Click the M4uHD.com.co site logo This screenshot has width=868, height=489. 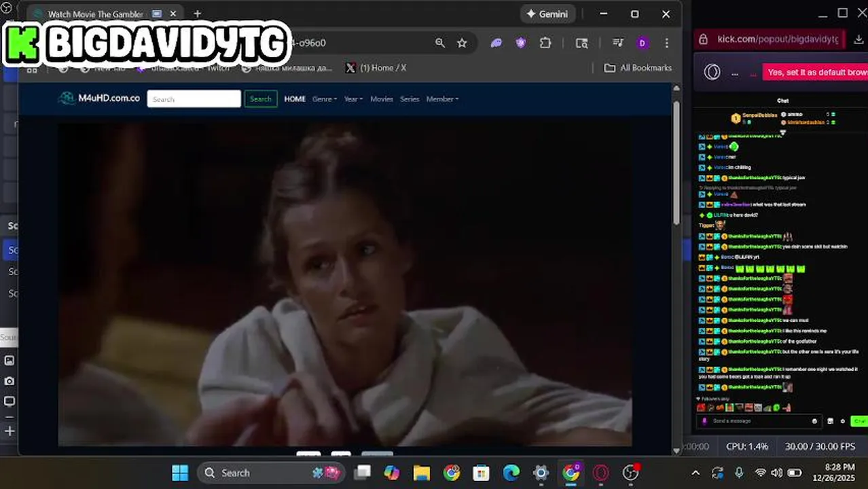click(99, 98)
